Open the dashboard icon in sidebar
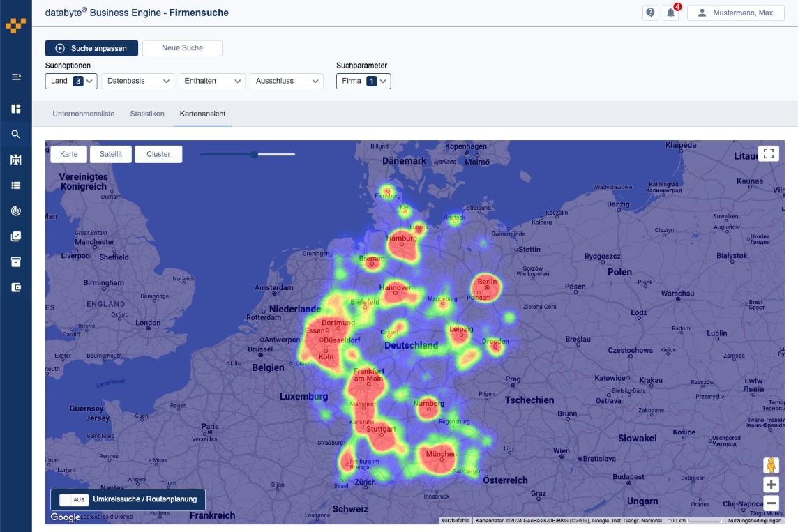The height and width of the screenshot is (532, 798). tap(16, 109)
